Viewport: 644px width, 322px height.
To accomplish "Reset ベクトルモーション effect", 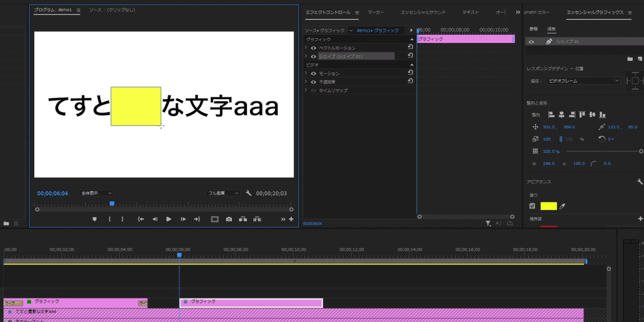I will click(411, 47).
